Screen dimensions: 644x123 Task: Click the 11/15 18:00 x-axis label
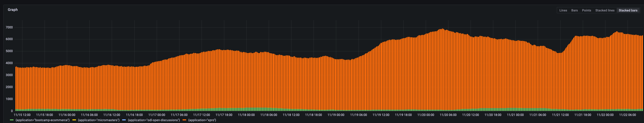coord(45,115)
